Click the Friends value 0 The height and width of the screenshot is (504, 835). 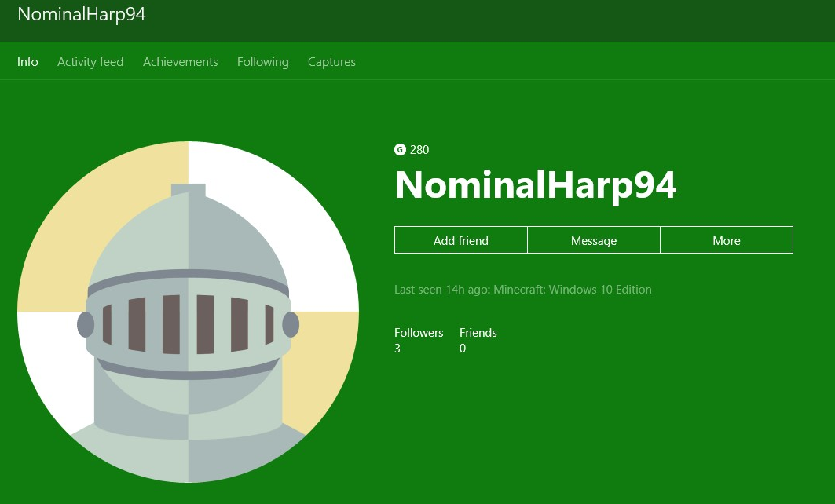(463, 349)
